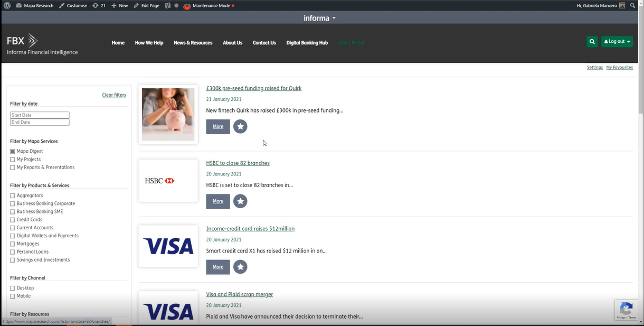Image resolution: width=644 pixels, height=326 pixels.
Task: Favourite the Quirk funding article
Action: click(x=240, y=126)
